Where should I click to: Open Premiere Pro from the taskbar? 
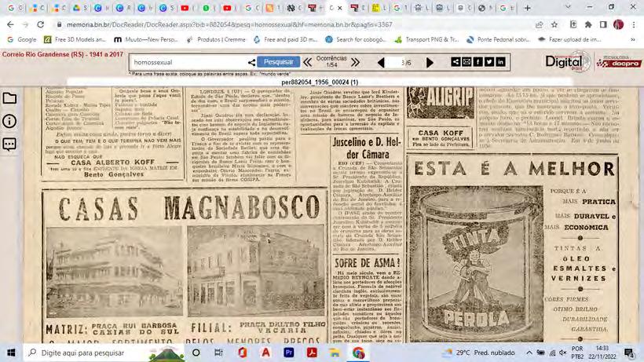[289, 353]
